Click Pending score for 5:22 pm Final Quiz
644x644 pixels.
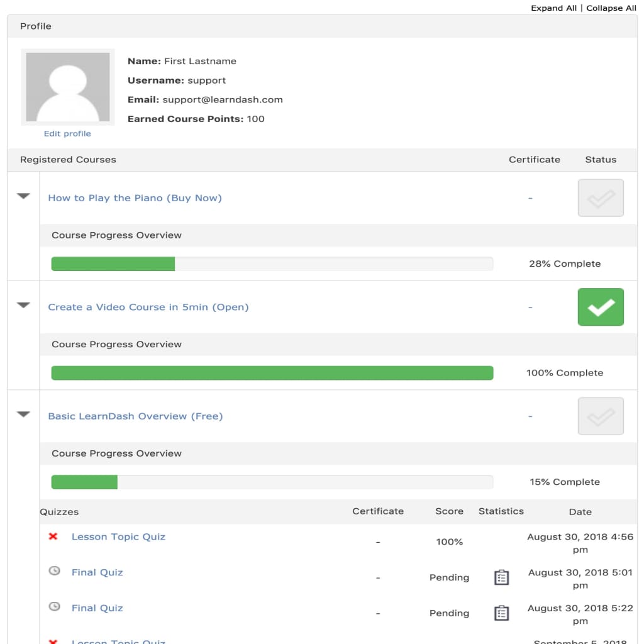[449, 613]
